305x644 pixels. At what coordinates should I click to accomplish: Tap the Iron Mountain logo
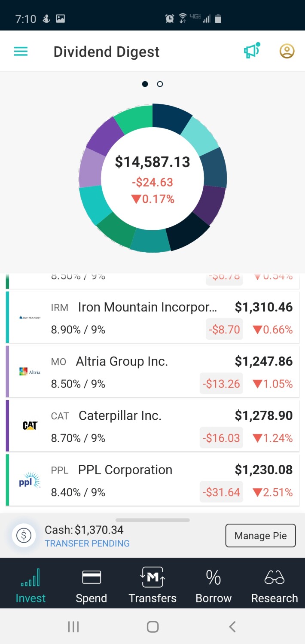30,317
